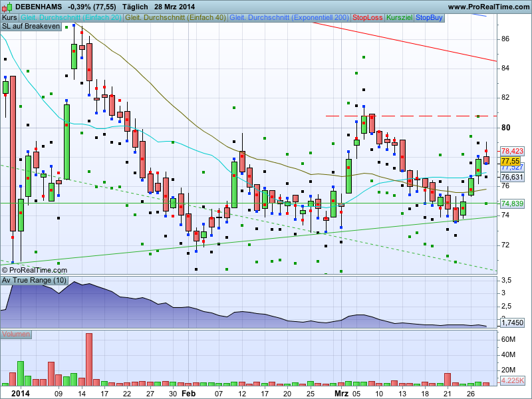Open the Av True Range (10) panel label

(x=34, y=281)
